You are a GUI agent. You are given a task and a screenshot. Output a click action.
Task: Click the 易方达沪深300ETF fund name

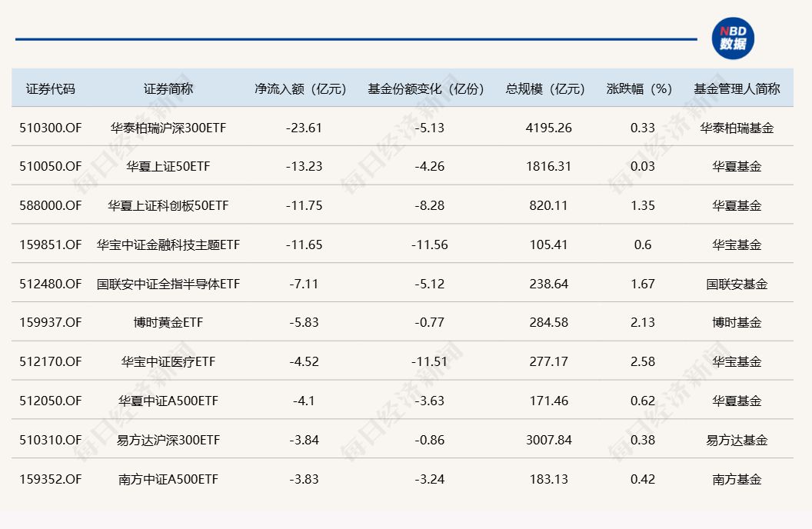[168, 440]
